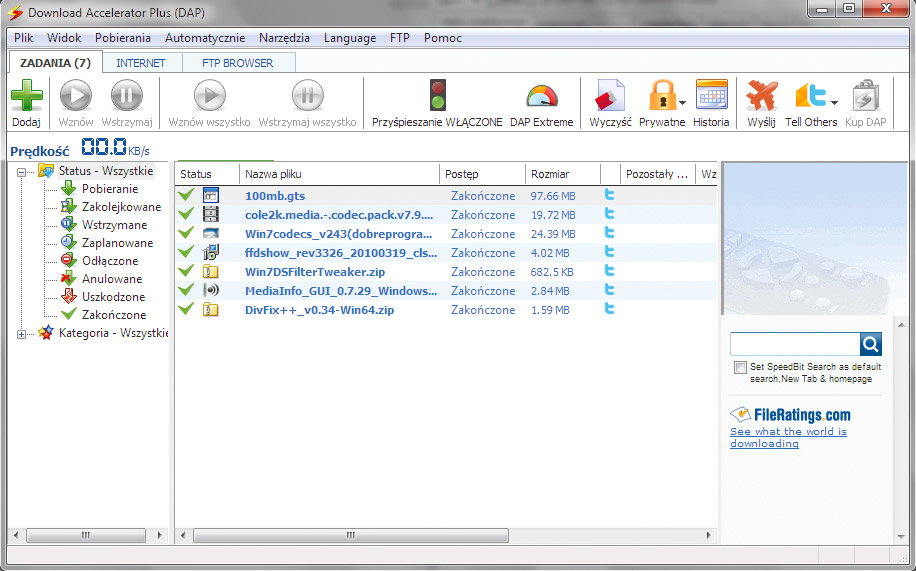Open the Tell Others dropdown arrow
916x571 pixels.
point(834,102)
